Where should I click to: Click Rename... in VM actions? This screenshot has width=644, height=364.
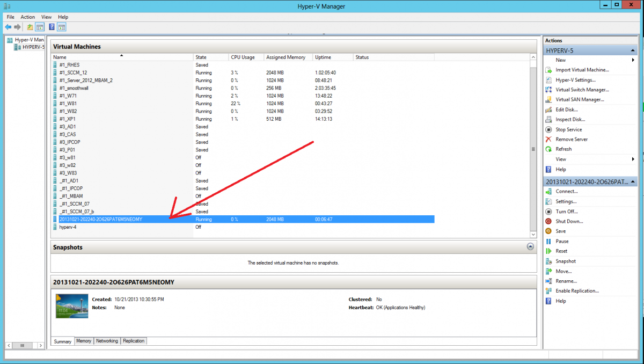[566, 281]
